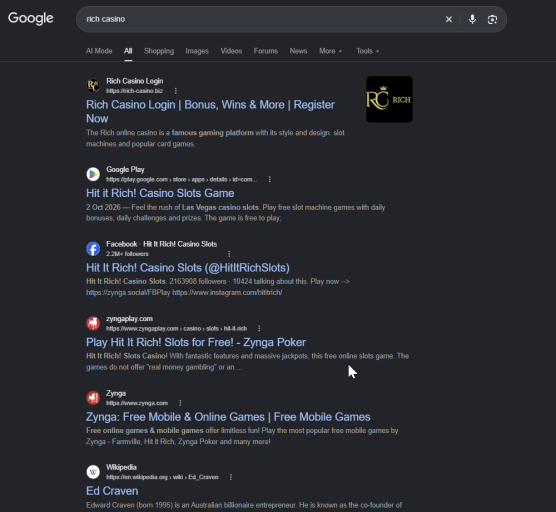Open the Forums tab
The width and height of the screenshot is (556, 512).
coord(266,51)
